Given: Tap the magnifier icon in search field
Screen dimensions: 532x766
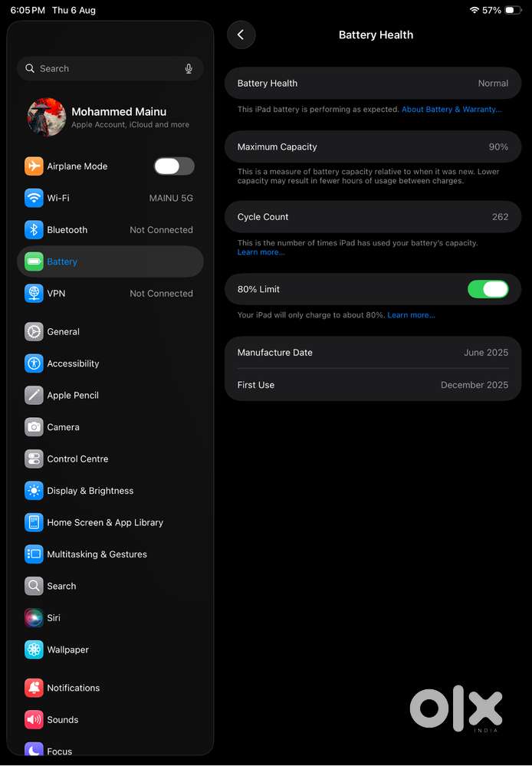Looking at the screenshot, I should (30, 68).
